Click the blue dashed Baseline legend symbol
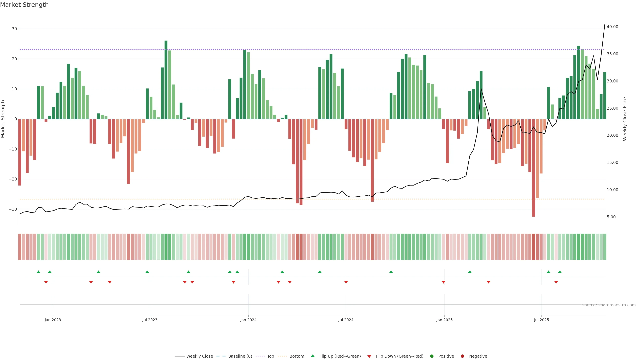The height and width of the screenshot is (362, 644). coord(221,356)
